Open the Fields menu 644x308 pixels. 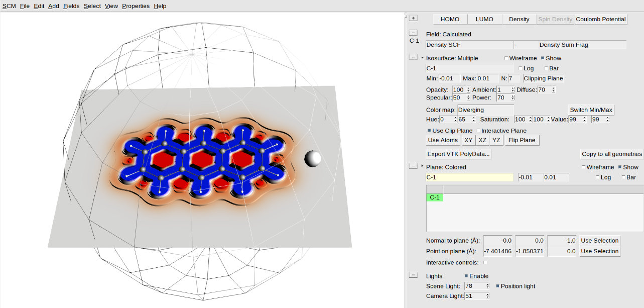[x=71, y=6]
